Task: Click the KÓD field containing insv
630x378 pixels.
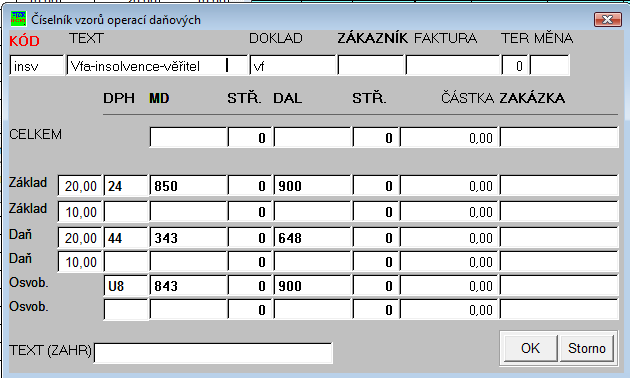Action: click(x=37, y=65)
